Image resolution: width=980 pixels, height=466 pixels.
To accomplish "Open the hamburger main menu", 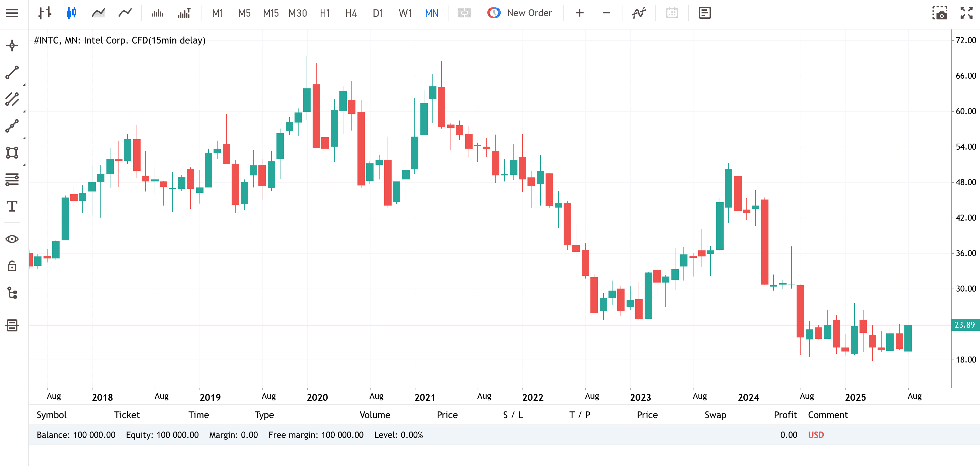I will (x=12, y=13).
